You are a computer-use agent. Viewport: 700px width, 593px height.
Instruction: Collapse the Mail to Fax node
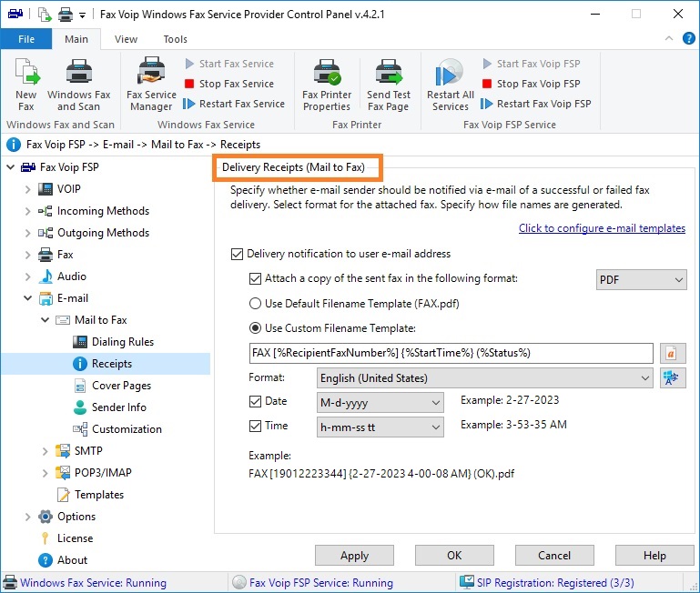click(x=45, y=320)
